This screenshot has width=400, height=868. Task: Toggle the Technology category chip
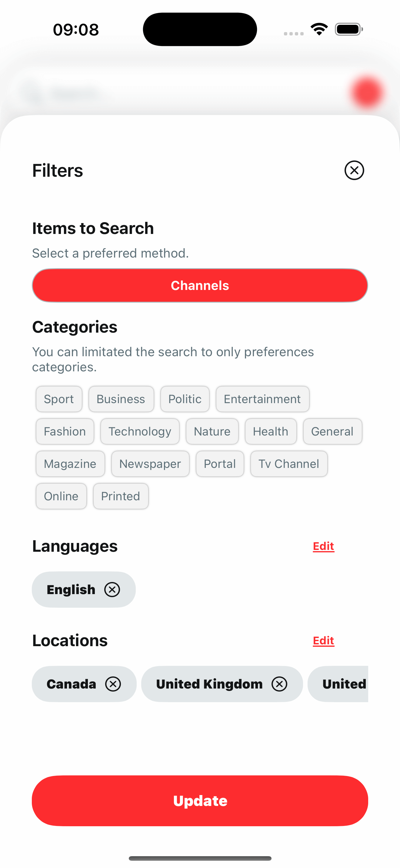coord(140,431)
